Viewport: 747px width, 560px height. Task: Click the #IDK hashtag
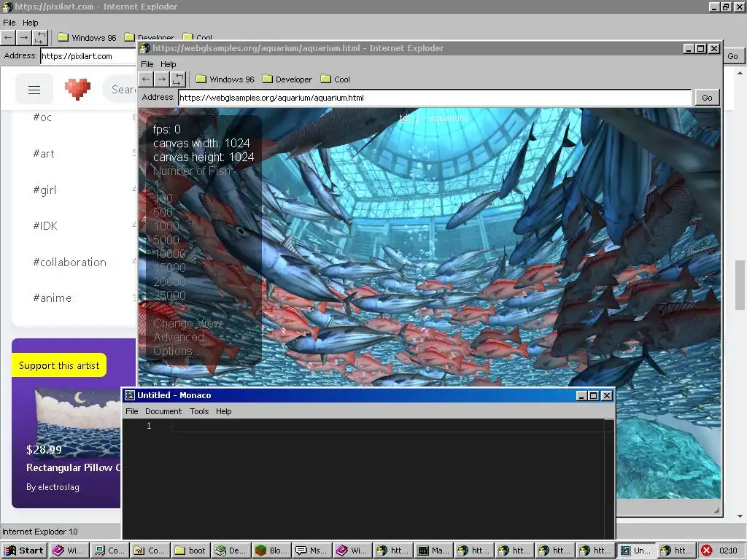point(45,226)
